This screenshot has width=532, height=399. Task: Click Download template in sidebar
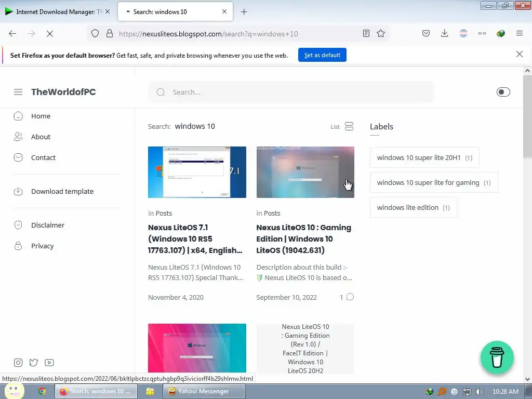[62, 191]
